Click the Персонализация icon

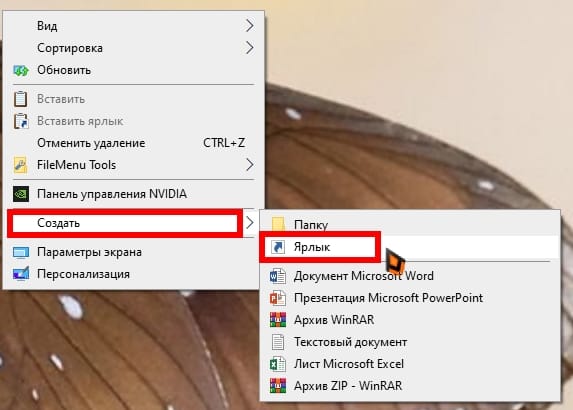21,274
